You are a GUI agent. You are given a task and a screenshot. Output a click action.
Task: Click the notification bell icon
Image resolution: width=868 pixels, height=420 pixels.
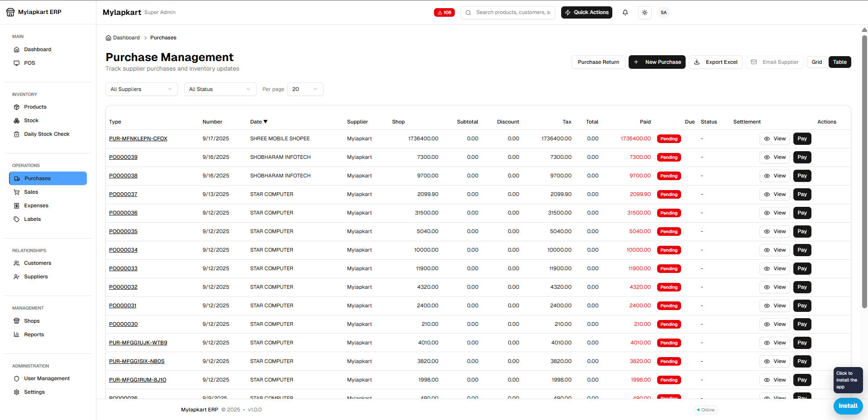pyautogui.click(x=625, y=12)
